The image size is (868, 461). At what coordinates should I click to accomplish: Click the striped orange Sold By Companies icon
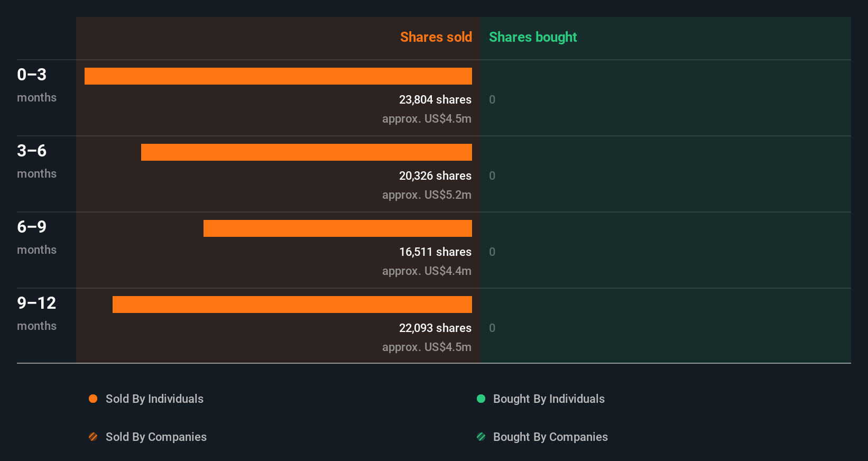(93, 437)
